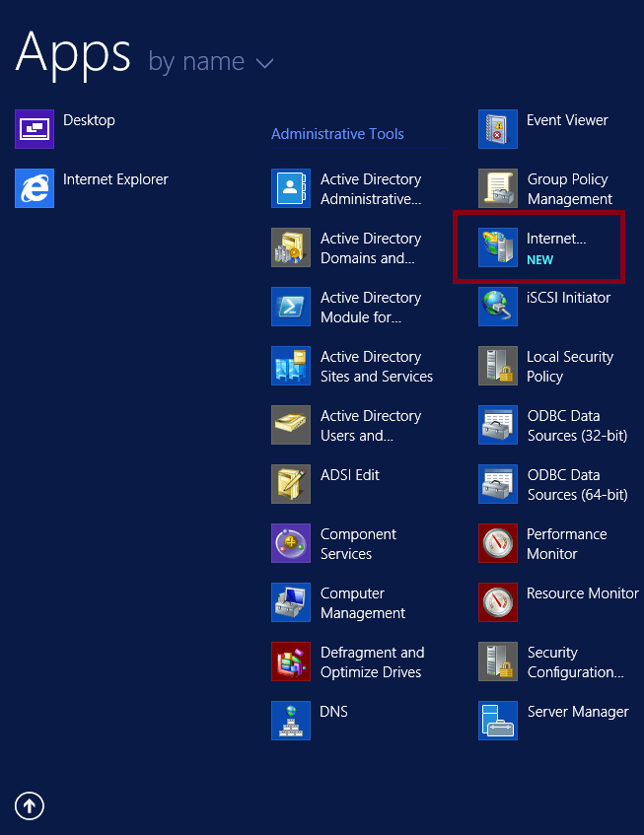The height and width of the screenshot is (835, 644).
Task: Click the 'Desktop' label text
Action: (89, 120)
